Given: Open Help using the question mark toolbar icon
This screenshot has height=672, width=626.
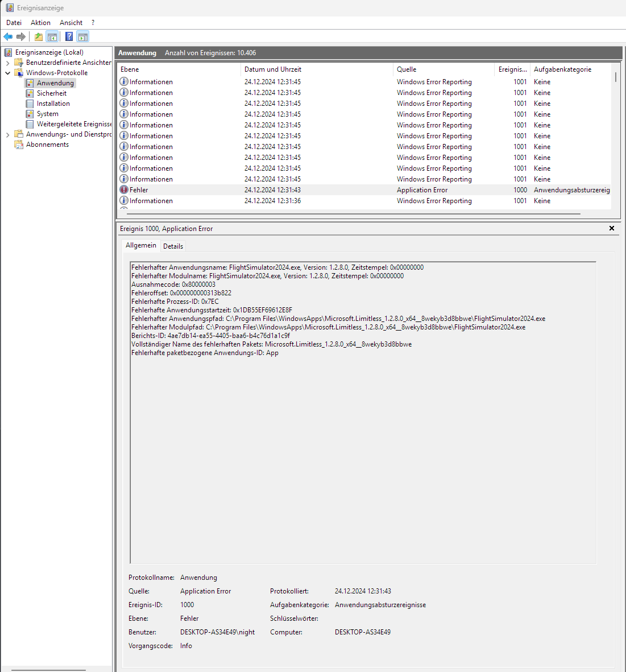Looking at the screenshot, I should [69, 36].
